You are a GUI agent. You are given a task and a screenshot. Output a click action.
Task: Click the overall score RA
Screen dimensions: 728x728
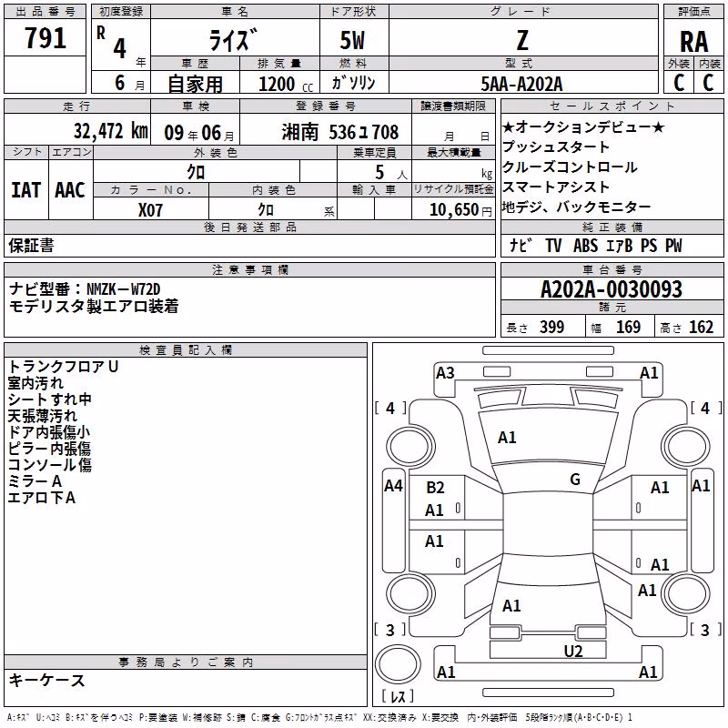(x=694, y=42)
